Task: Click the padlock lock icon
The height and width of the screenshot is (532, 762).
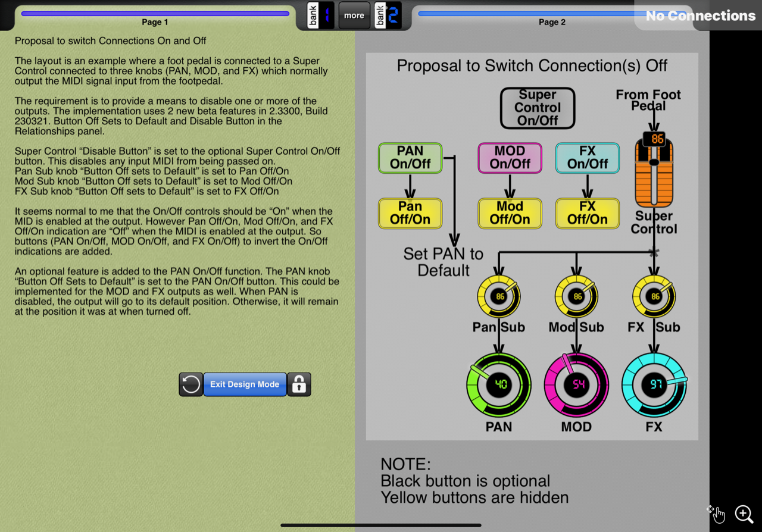Action: pyautogui.click(x=299, y=384)
